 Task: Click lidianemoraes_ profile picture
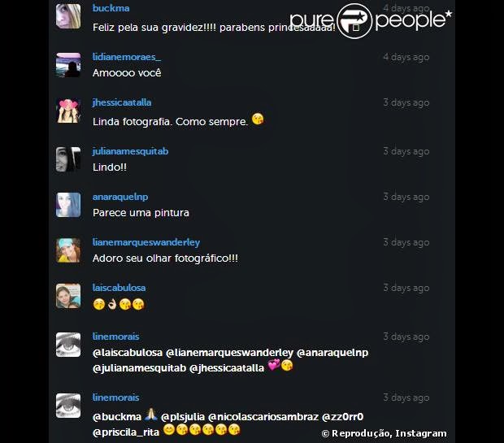click(x=68, y=65)
